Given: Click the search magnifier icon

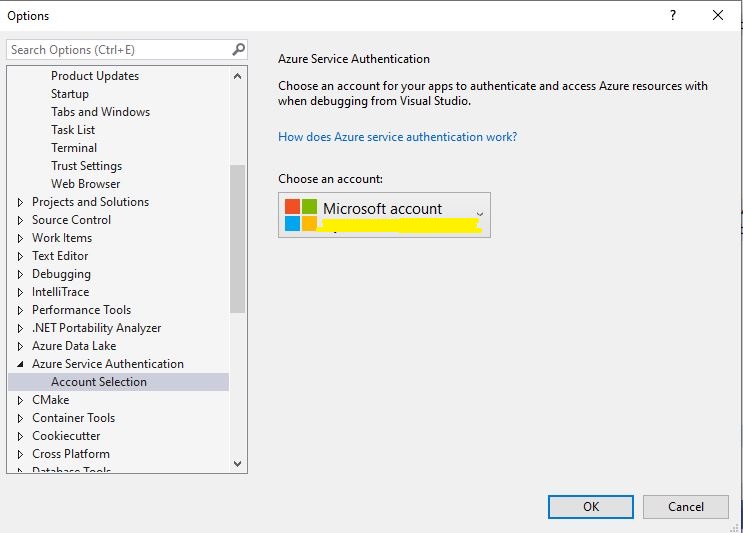Looking at the screenshot, I should coord(238,49).
